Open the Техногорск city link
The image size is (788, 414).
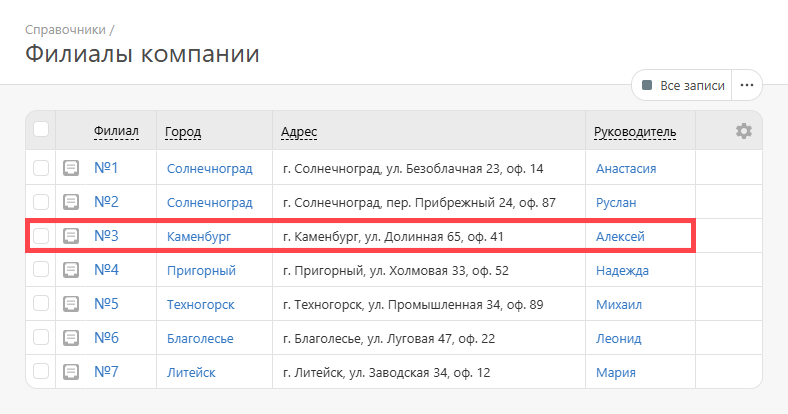pos(201,304)
